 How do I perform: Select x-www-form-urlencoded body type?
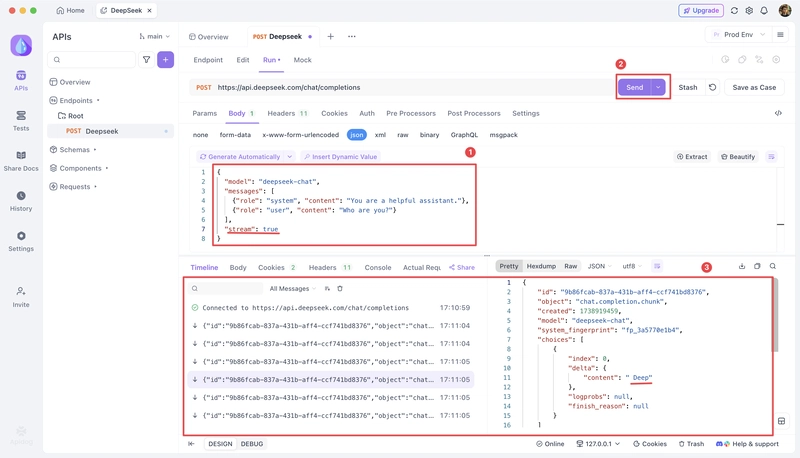pyautogui.click(x=301, y=135)
